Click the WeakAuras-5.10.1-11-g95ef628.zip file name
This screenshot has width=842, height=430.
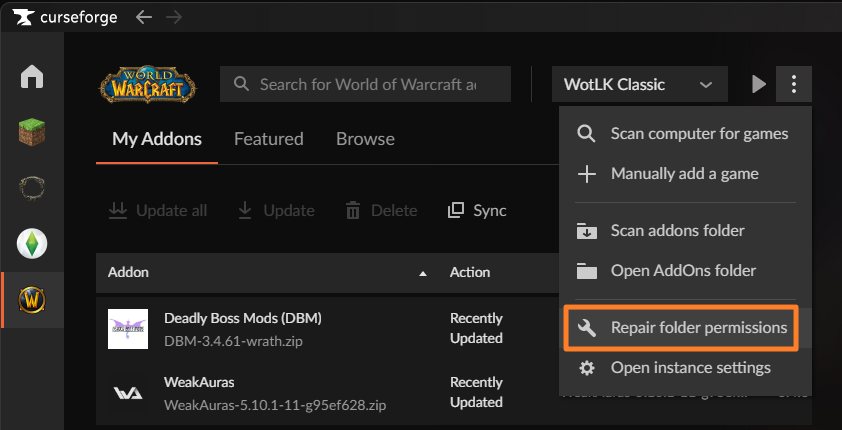[275, 404]
